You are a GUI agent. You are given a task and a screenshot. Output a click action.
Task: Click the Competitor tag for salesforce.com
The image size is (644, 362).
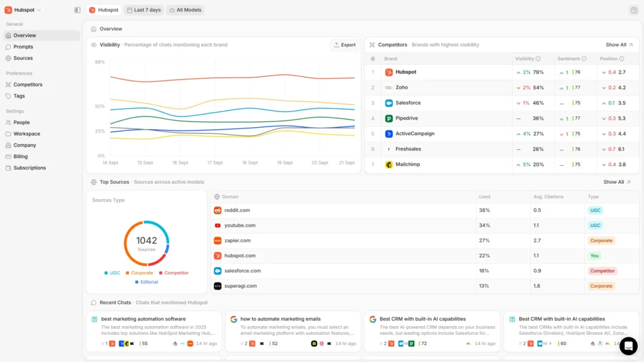pyautogui.click(x=602, y=271)
